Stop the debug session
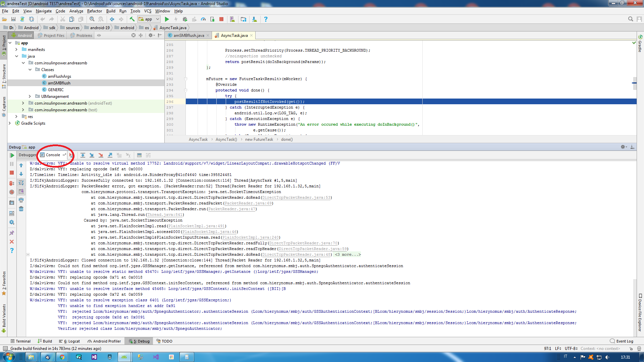Viewport: 644px width, 362px height. [x=12, y=172]
